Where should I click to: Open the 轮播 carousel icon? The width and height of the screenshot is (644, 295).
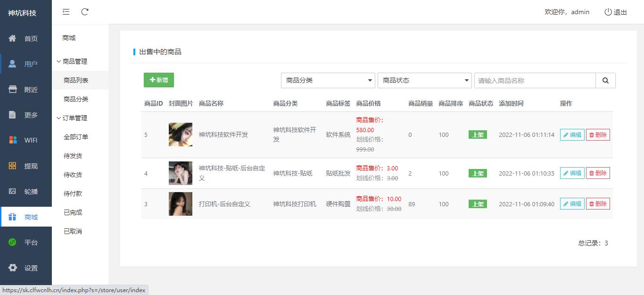(13, 191)
